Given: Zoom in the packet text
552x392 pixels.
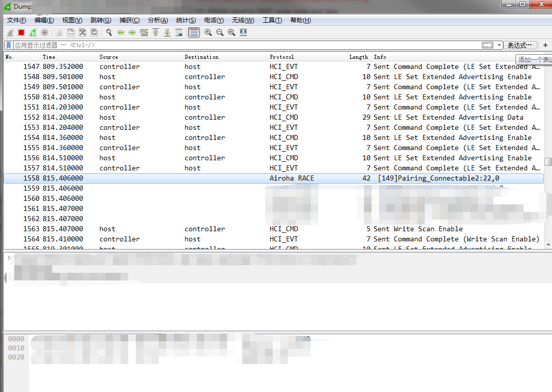Looking at the screenshot, I should (208, 33).
